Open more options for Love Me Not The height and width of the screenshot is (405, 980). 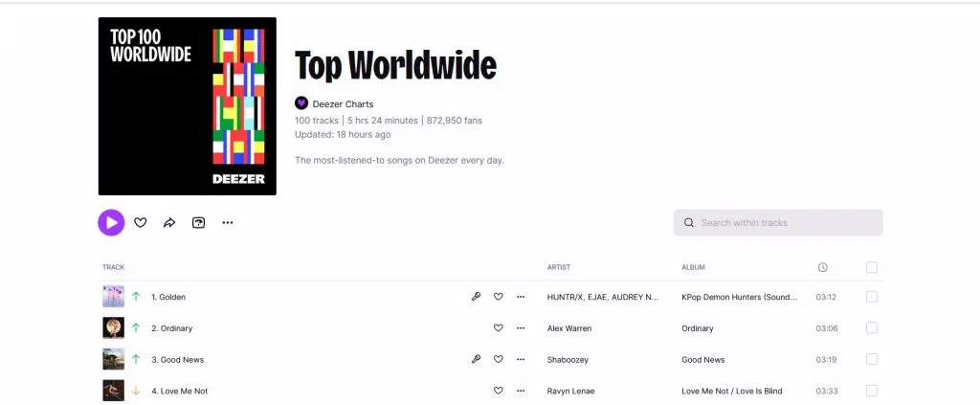521,391
